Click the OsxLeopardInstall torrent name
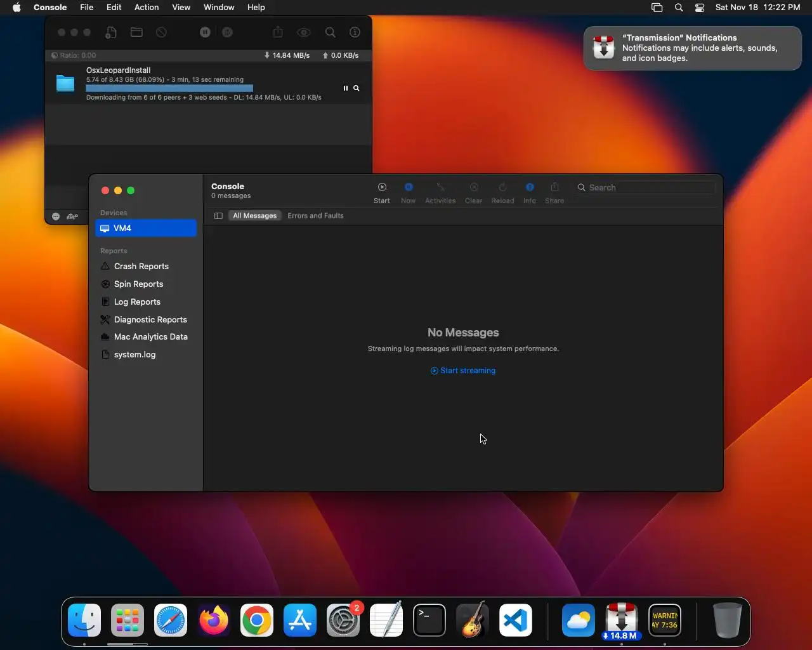This screenshot has height=650, width=812. pos(119,70)
